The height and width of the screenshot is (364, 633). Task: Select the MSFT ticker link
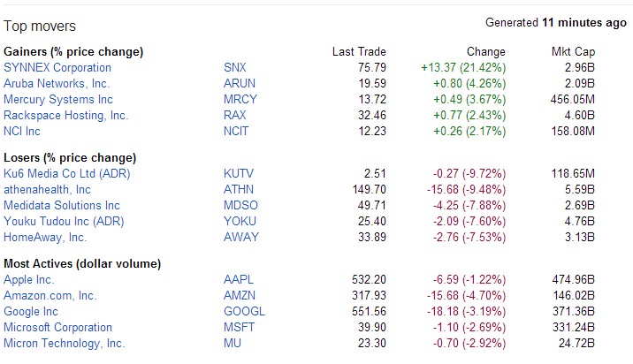tap(239, 327)
